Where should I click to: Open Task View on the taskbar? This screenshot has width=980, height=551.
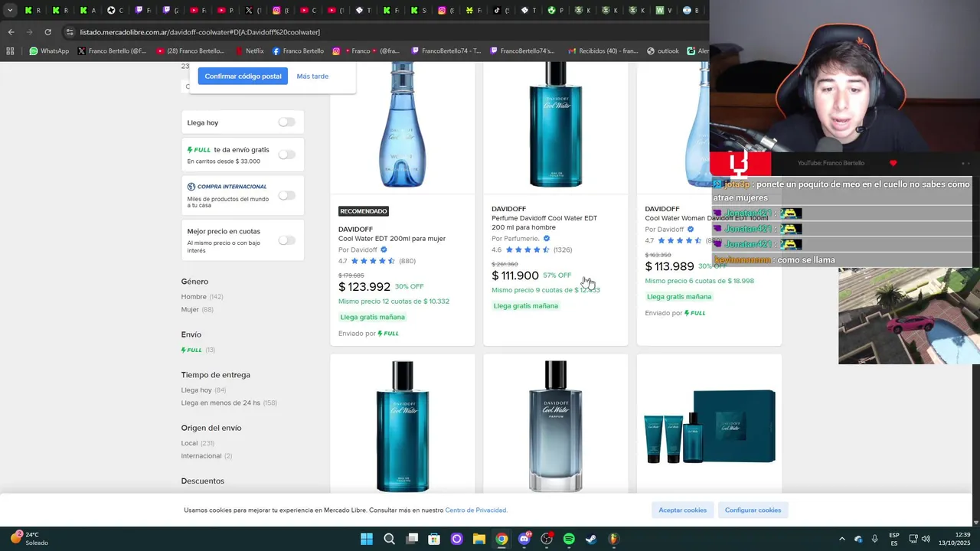[x=412, y=539]
